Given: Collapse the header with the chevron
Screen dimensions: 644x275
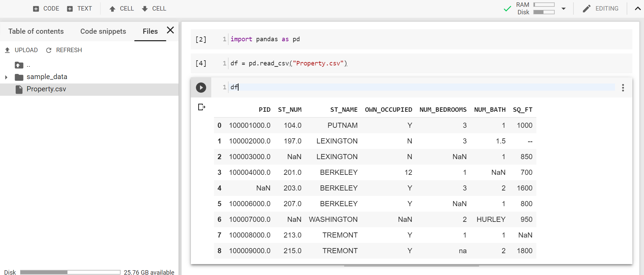Looking at the screenshot, I should (638, 9).
